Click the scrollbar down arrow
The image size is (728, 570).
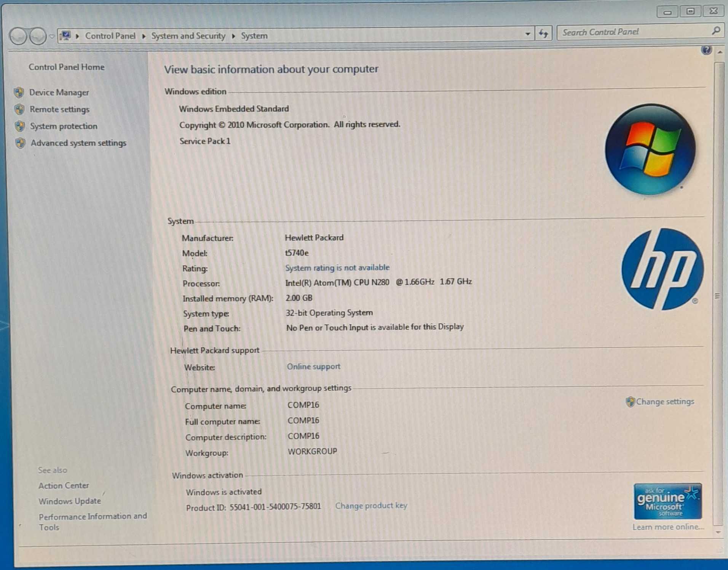718,532
